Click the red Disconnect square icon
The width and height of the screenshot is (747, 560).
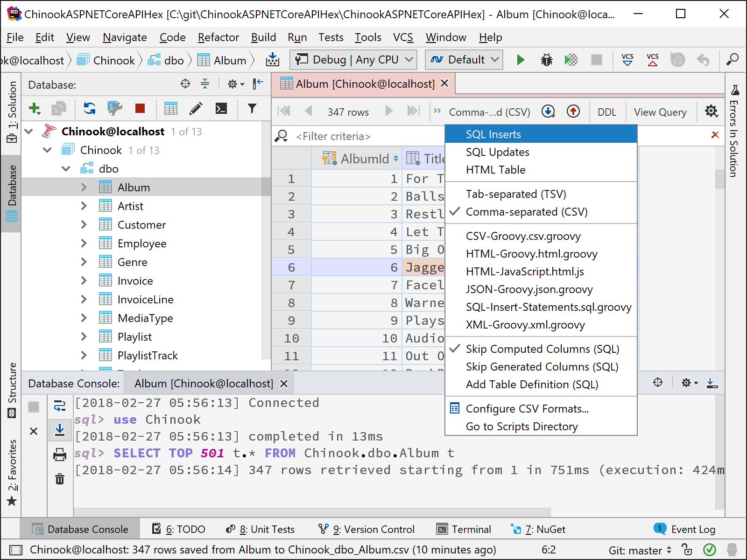click(x=140, y=109)
